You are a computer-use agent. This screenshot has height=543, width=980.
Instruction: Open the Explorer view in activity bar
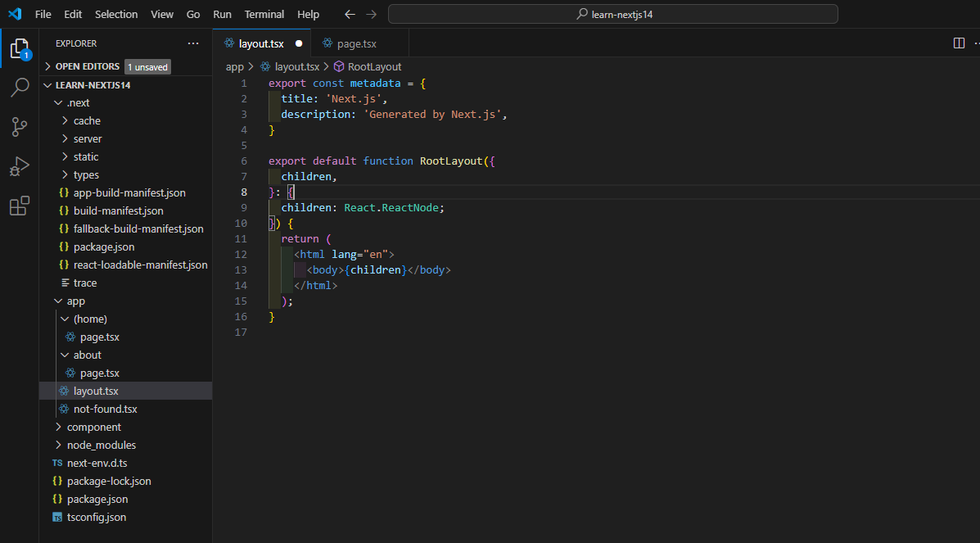[x=20, y=49]
